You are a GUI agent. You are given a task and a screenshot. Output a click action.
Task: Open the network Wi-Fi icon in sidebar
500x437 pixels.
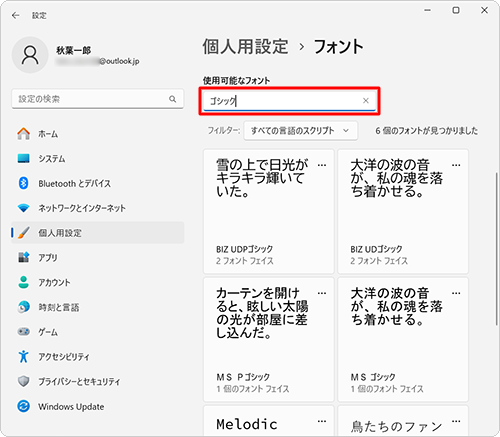pos(23,208)
